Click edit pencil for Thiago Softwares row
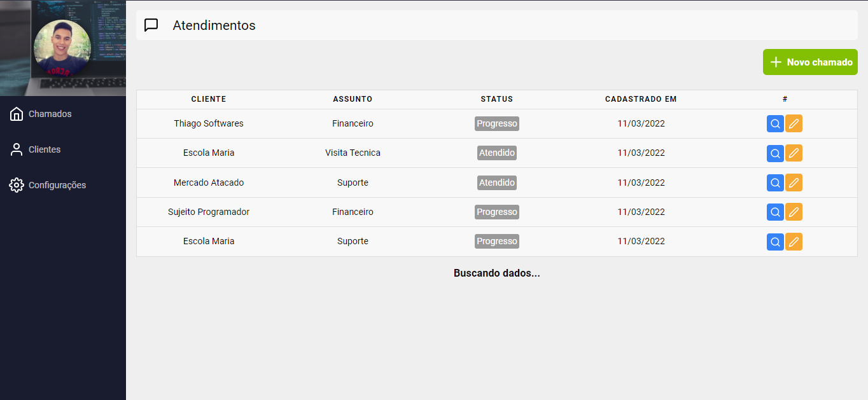This screenshot has height=400, width=868. coord(794,124)
